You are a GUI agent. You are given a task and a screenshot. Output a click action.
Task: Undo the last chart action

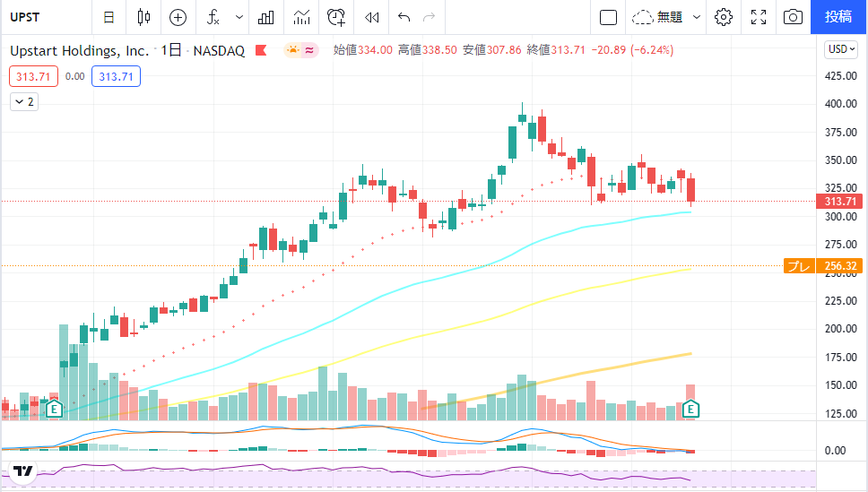tap(404, 18)
